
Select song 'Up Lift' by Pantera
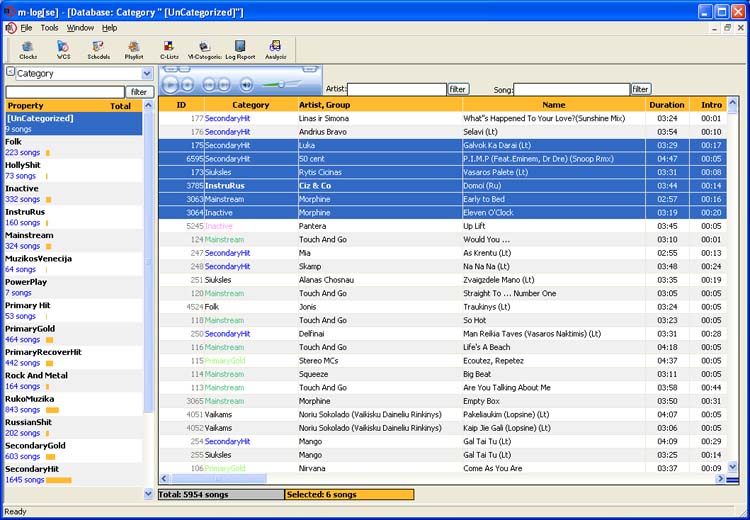coord(443,226)
